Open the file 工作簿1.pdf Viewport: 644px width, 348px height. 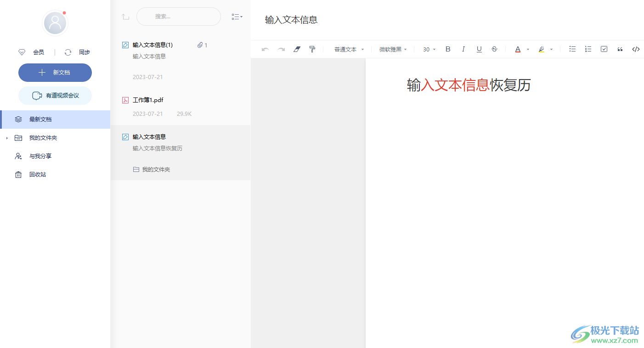click(x=181, y=107)
